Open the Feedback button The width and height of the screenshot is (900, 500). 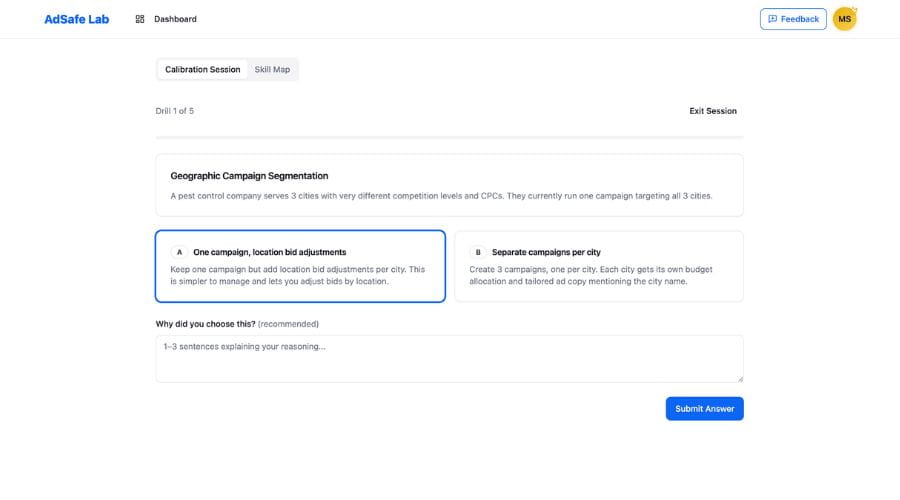(793, 19)
